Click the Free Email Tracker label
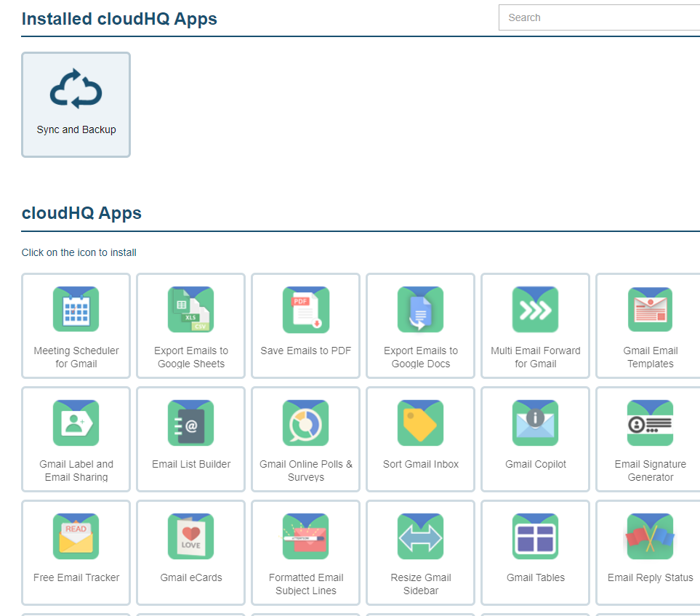Image resolution: width=700 pixels, height=616 pixels. coord(76,577)
